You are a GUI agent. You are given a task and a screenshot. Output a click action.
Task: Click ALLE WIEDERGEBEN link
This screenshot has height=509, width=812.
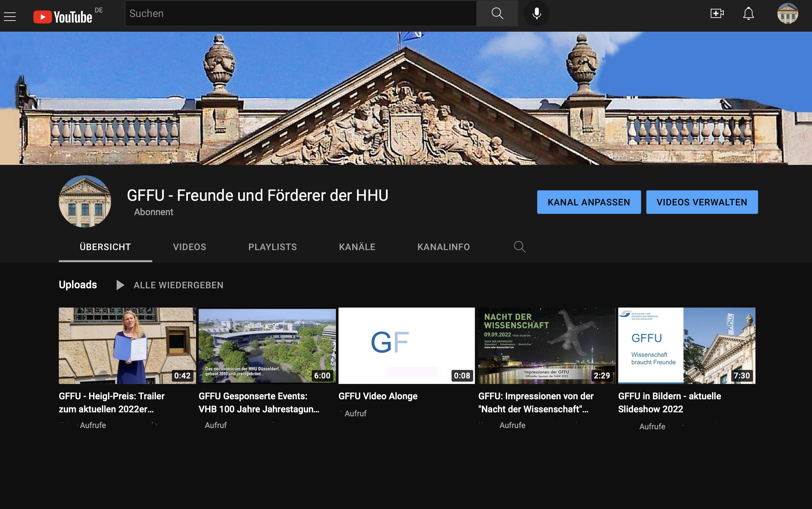[178, 285]
